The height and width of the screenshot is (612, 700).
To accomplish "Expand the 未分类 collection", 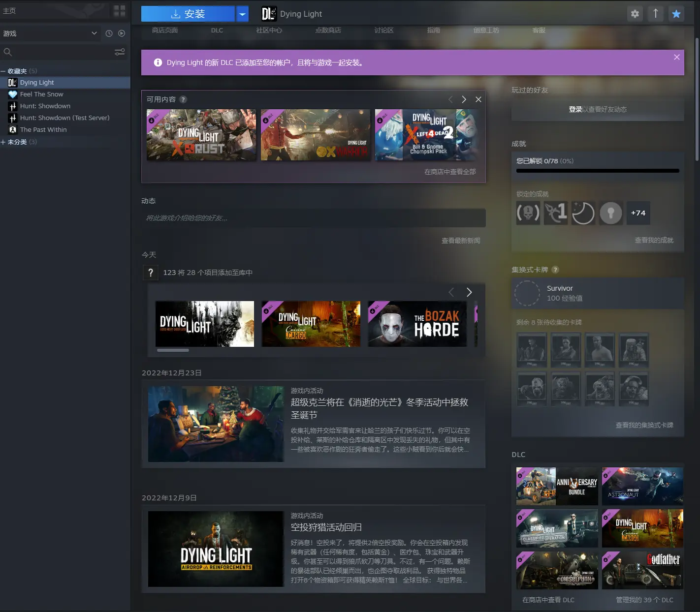I will point(3,142).
